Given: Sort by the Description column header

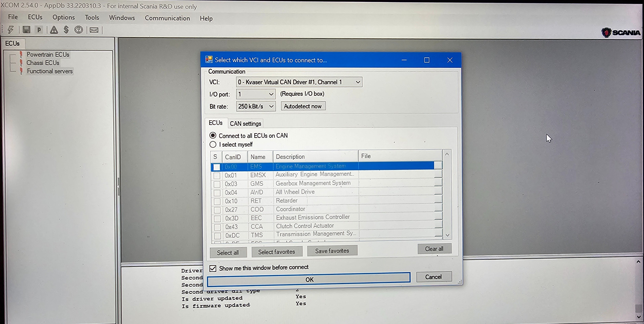Looking at the screenshot, I should coord(316,156).
